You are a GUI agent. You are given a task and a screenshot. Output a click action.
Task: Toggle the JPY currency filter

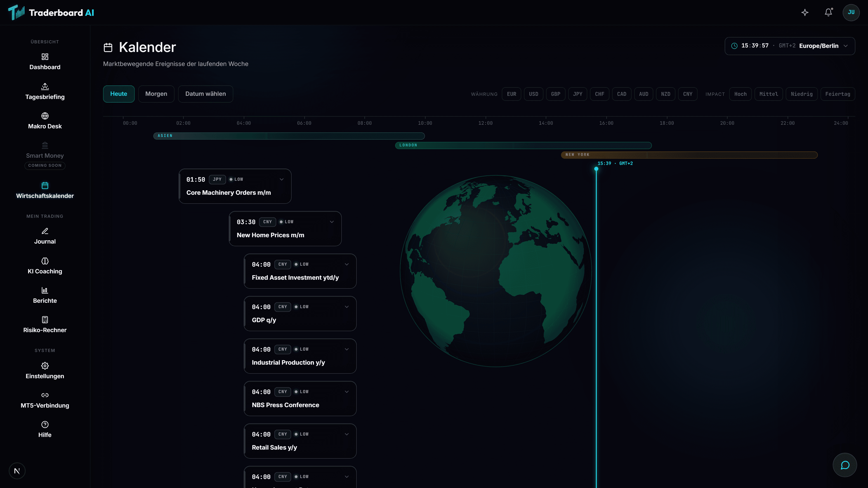[x=578, y=94]
